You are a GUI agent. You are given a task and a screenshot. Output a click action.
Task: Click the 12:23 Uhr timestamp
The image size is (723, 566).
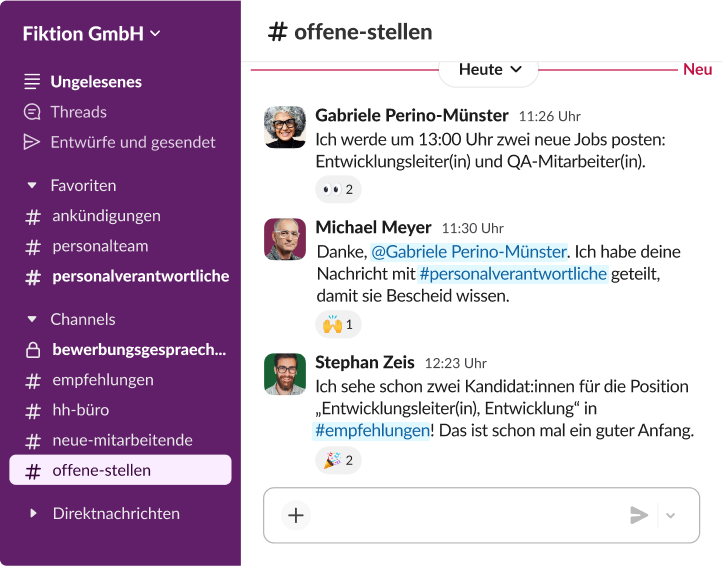point(456,363)
